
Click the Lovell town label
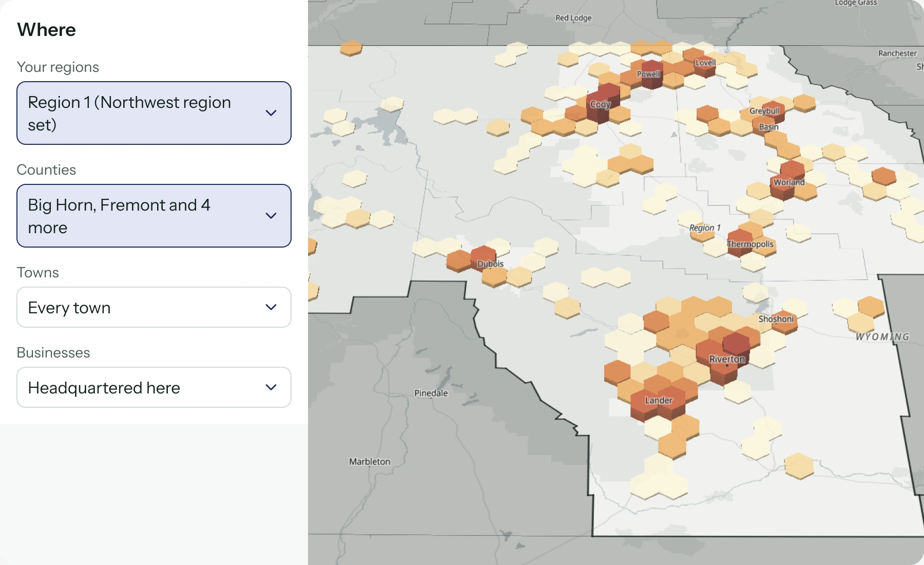[x=705, y=63]
